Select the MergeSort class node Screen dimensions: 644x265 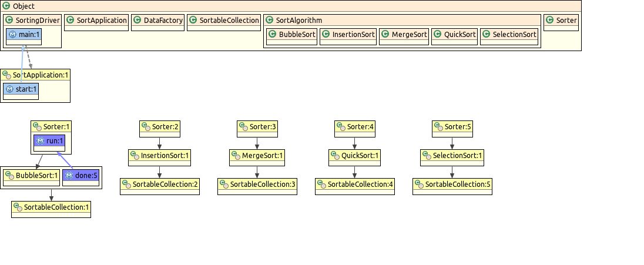[404, 35]
